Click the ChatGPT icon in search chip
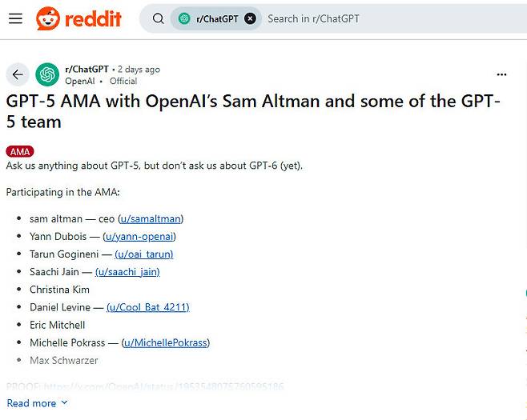This screenshot has height=420, width=527. (185, 18)
